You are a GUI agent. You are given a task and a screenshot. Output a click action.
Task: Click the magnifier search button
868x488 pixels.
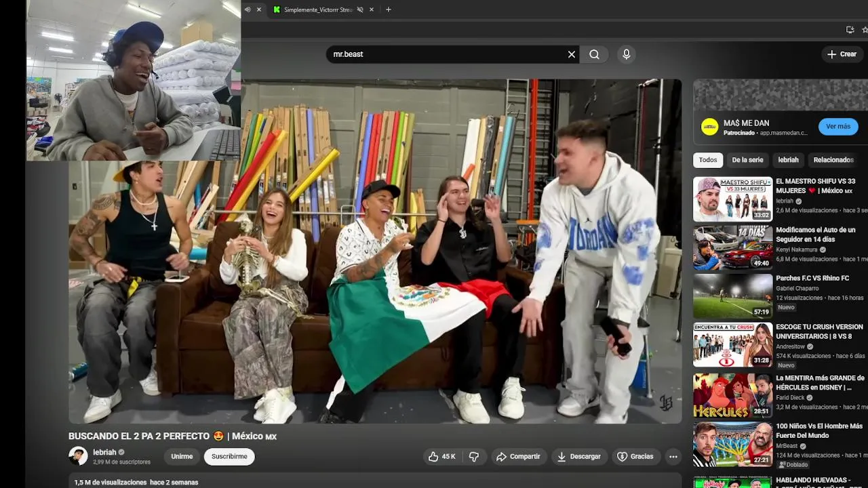(594, 54)
